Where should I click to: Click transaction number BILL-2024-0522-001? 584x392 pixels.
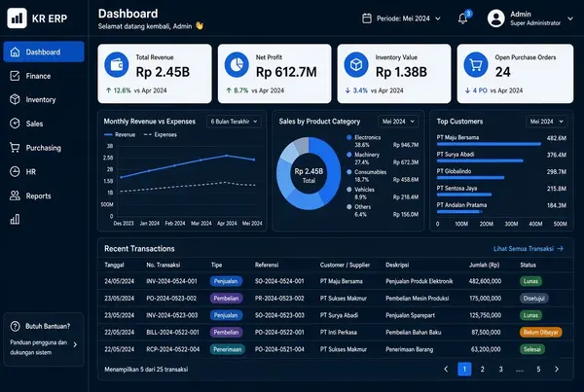[x=173, y=332]
